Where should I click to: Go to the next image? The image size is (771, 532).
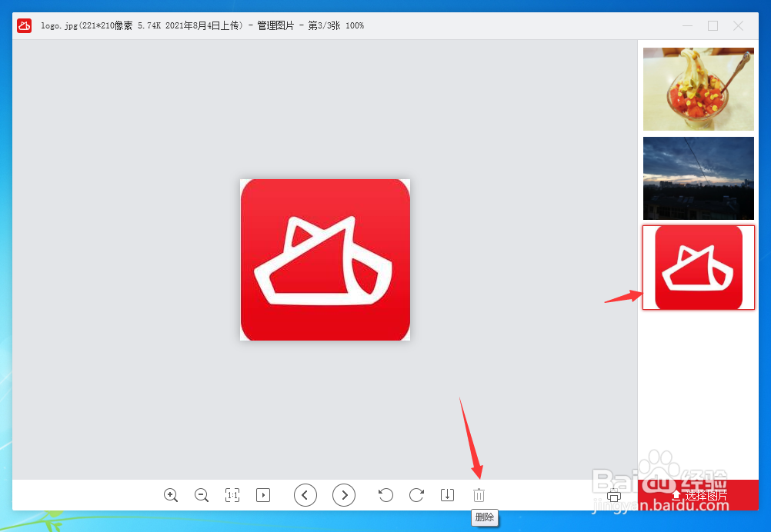[344, 494]
